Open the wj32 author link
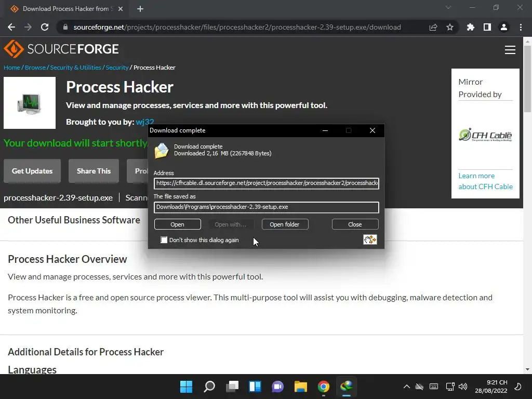The width and height of the screenshot is (532, 399). 145,122
